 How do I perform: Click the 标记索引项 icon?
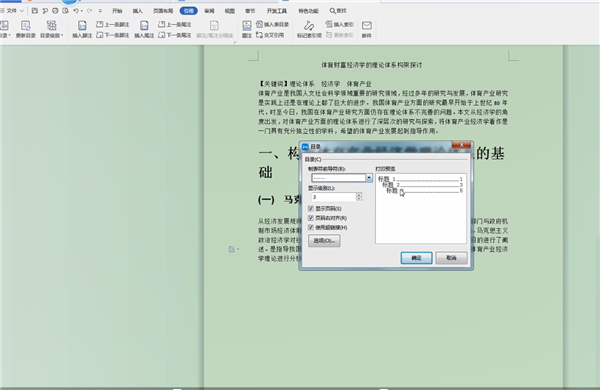click(309, 26)
